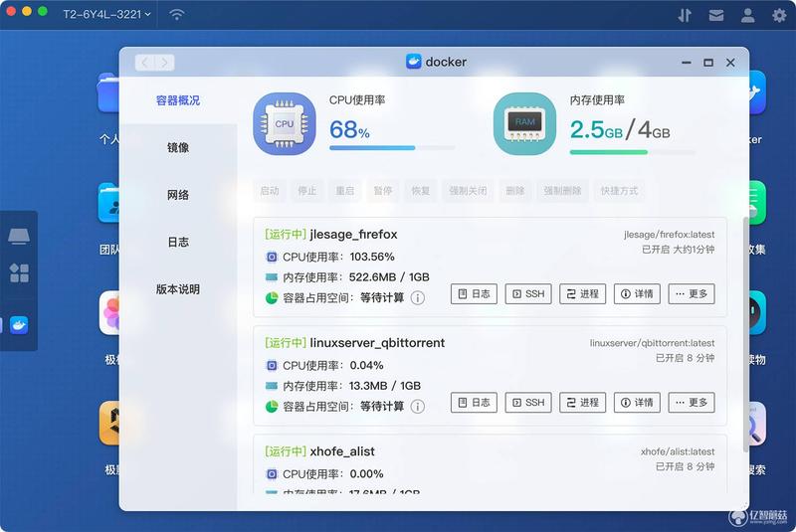Click jlesage_firefox CPU usage icon
Image resolution: width=796 pixels, height=532 pixels.
pos(272,257)
